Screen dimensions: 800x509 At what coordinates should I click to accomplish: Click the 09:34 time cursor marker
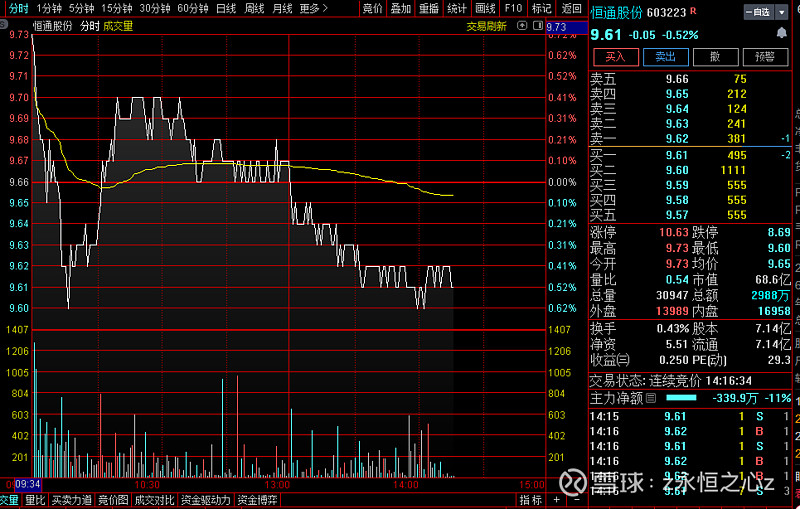(x=28, y=484)
